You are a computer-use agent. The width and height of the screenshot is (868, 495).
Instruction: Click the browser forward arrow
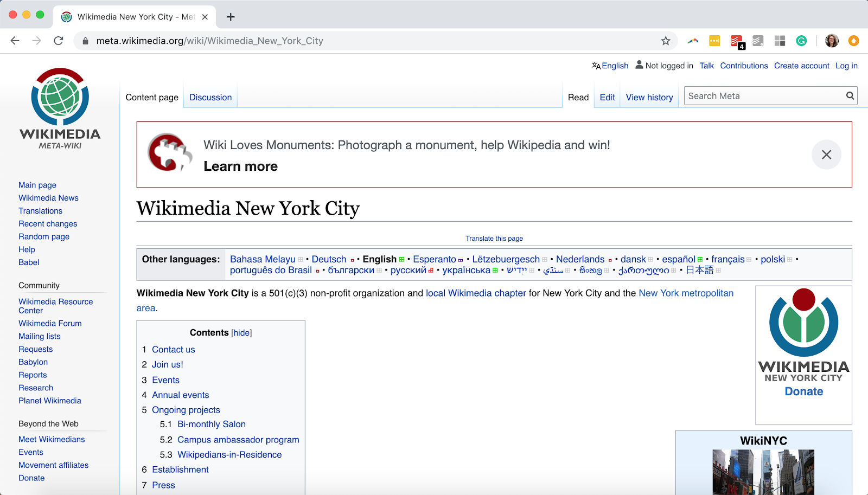point(36,41)
